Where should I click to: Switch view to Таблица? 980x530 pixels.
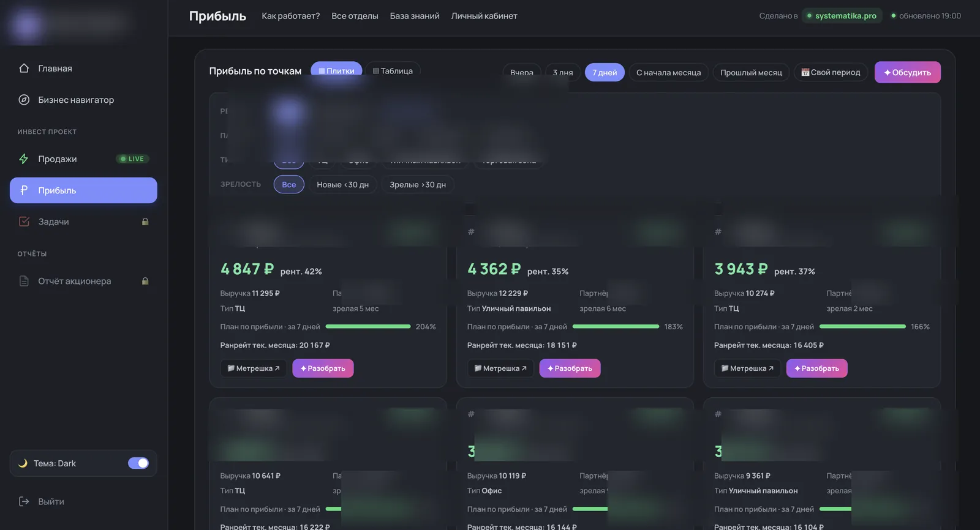pyautogui.click(x=393, y=71)
